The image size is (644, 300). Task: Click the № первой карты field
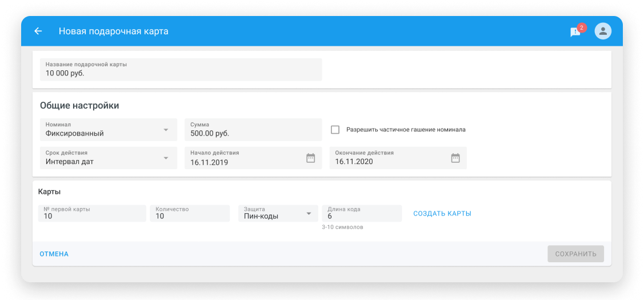click(91, 214)
